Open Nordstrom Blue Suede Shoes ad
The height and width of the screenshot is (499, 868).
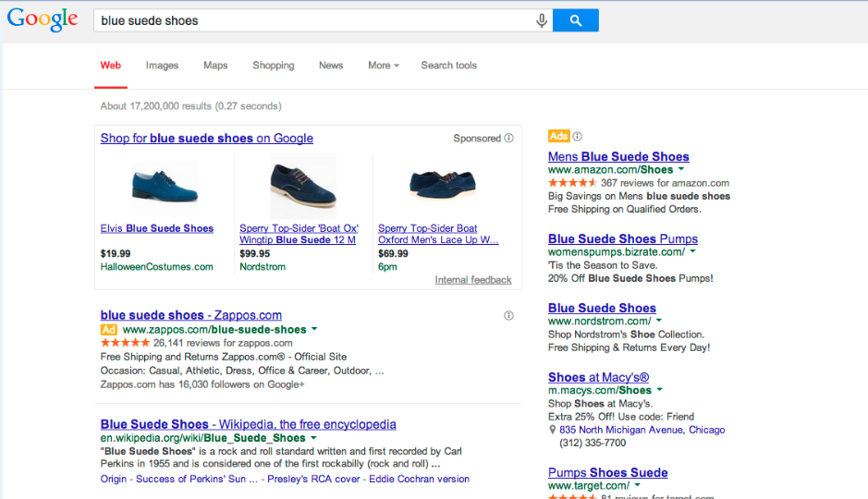602,308
